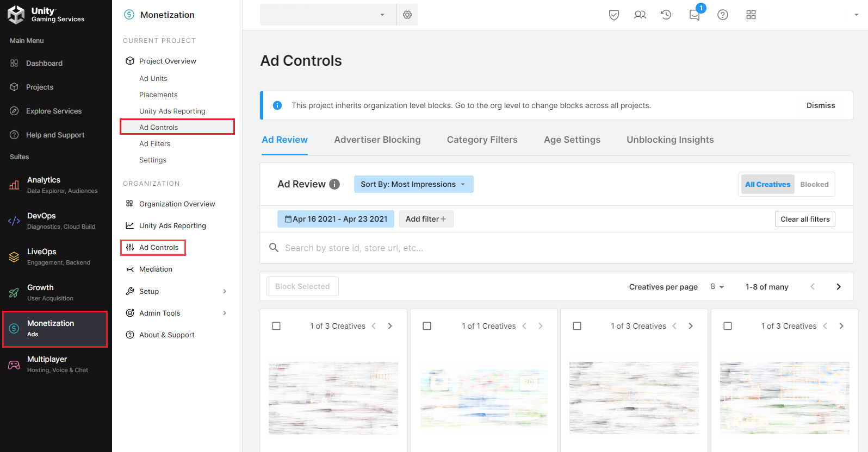Click the Clear all filters button

click(x=805, y=219)
